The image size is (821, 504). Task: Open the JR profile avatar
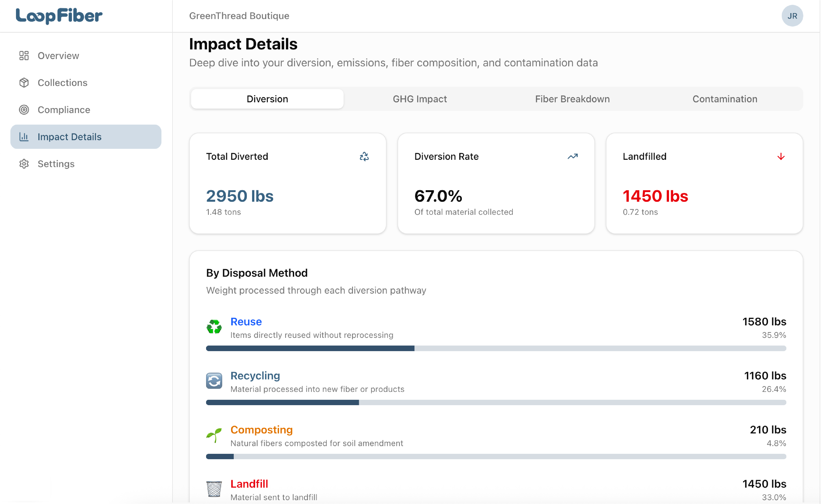793,16
